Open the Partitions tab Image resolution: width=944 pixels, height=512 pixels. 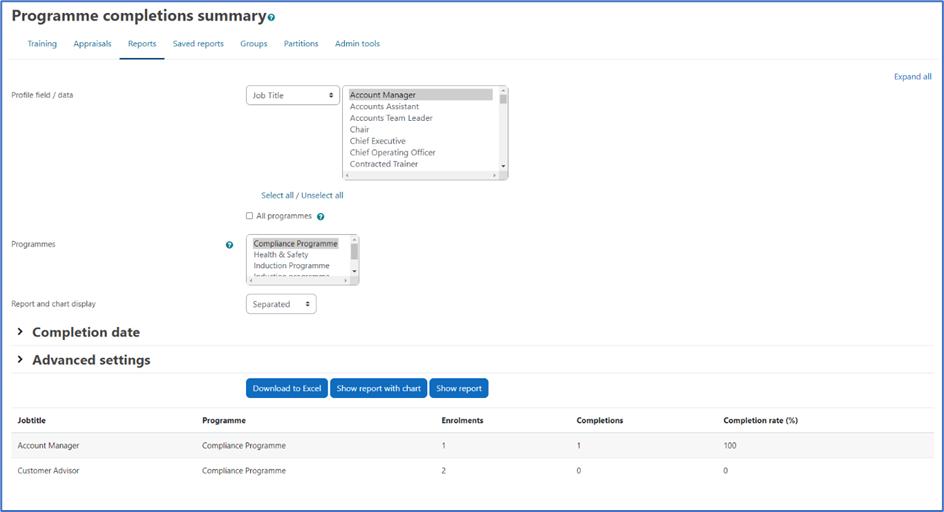[x=301, y=43]
